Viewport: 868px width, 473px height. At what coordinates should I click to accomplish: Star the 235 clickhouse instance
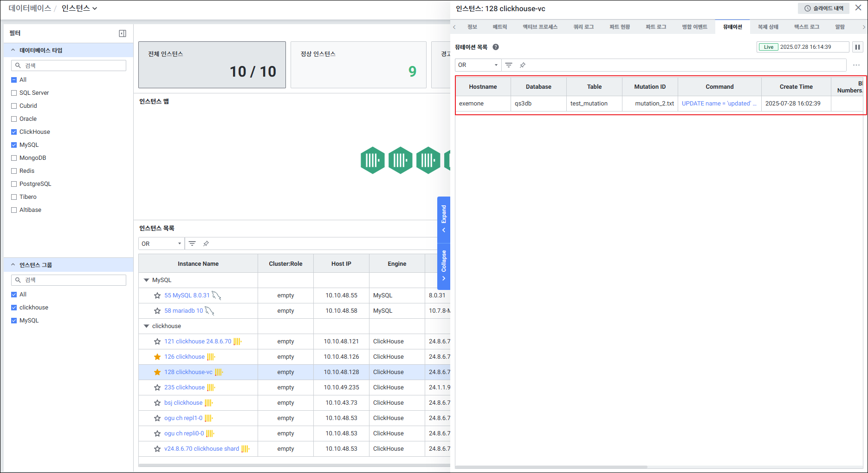(157, 388)
